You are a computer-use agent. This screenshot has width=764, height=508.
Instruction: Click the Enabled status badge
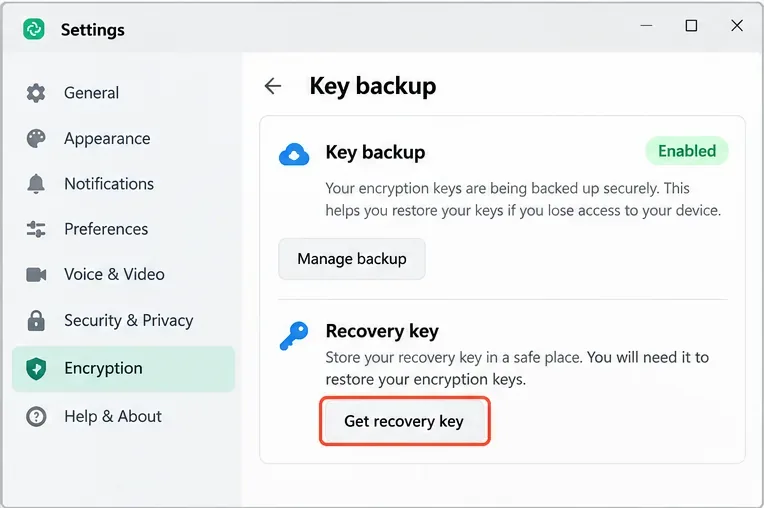click(687, 151)
